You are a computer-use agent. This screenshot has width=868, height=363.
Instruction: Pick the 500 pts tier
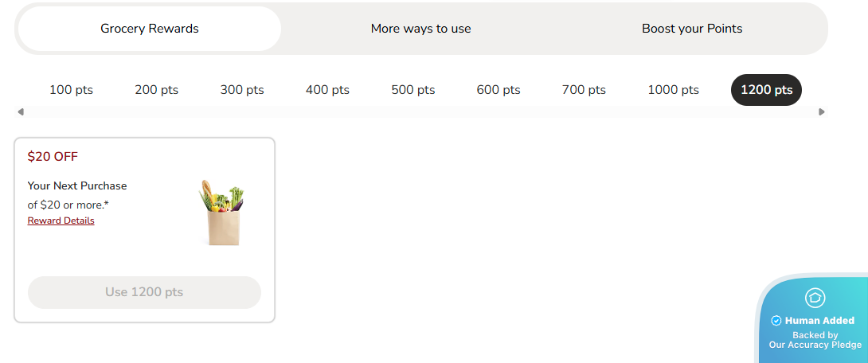pyautogui.click(x=413, y=90)
